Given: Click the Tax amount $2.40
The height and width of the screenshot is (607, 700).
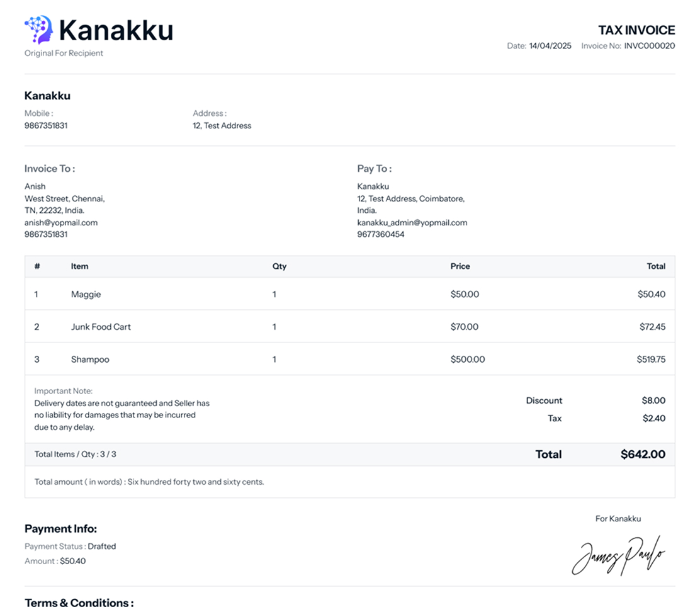Looking at the screenshot, I should click(x=654, y=419).
